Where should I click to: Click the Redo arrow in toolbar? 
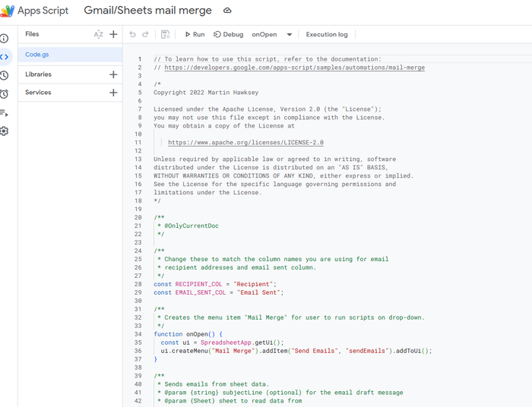tap(145, 34)
